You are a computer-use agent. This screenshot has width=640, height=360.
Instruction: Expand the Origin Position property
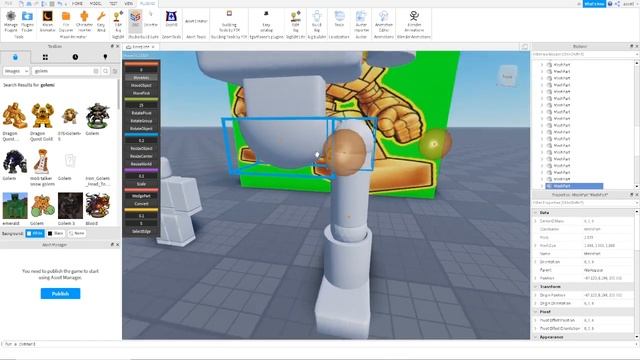click(536, 295)
